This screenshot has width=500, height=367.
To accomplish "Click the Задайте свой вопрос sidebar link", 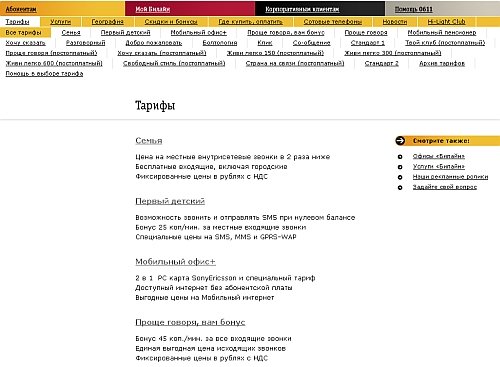I will click(445, 187).
